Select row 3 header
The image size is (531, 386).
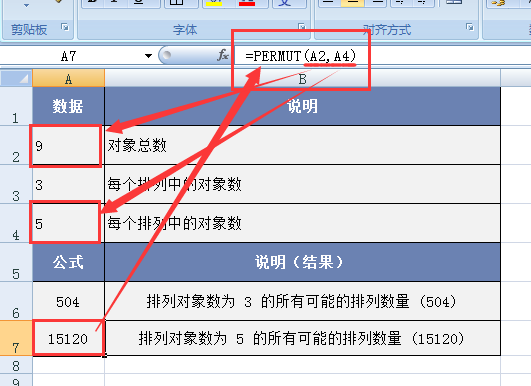coord(16,184)
